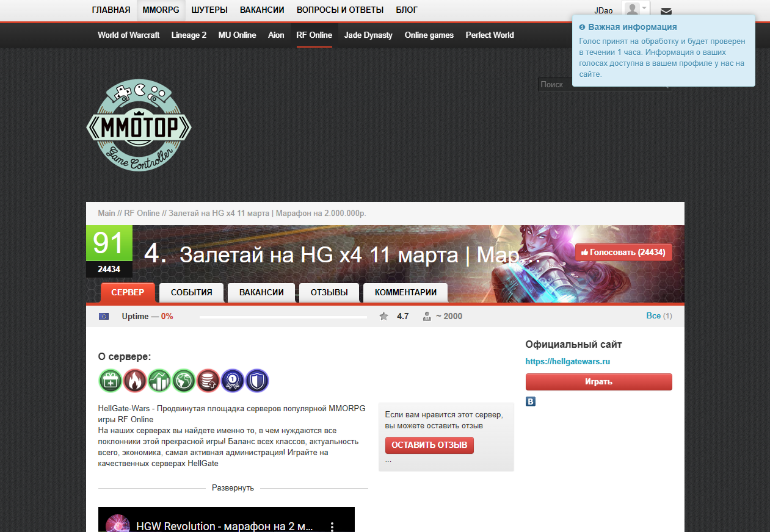Click the О сервере: heading
The width and height of the screenshot is (770, 532).
coord(125,356)
